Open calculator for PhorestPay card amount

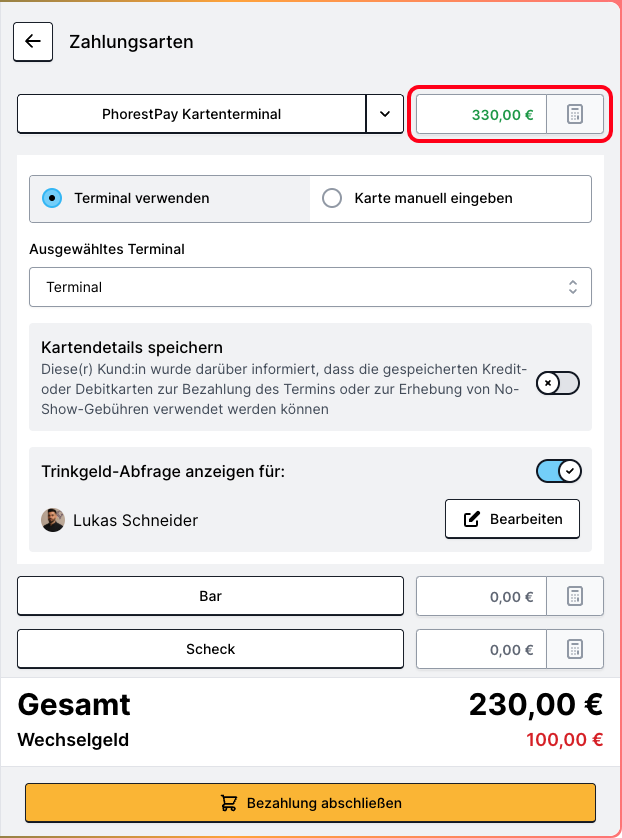(x=574, y=114)
